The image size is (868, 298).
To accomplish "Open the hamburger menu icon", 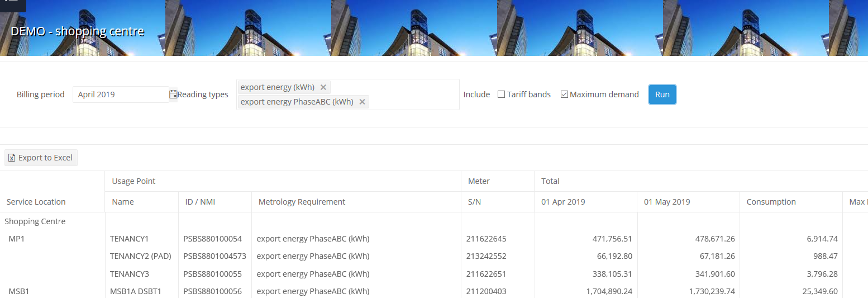I will tap(11, 3).
